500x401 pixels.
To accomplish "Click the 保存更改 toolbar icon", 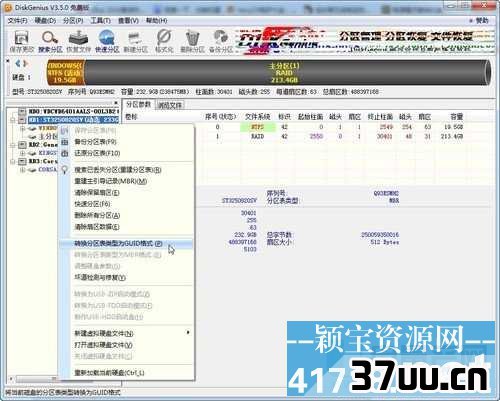I will click(x=22, y=38).
